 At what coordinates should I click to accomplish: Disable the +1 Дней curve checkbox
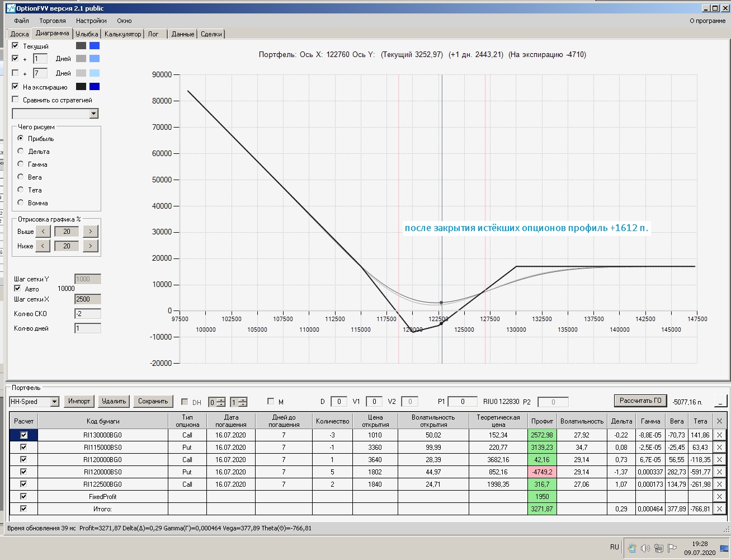(x=16, y=58)
